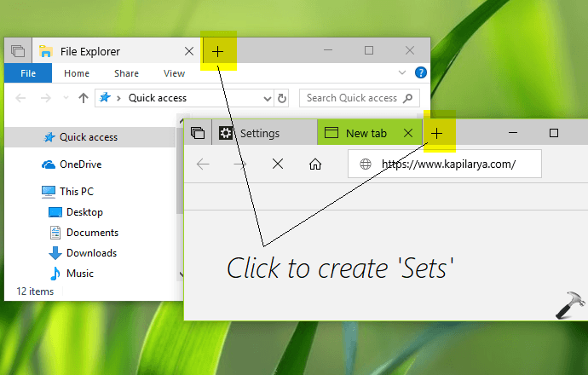Refresh the Quick access location

(x=282, y=98)
